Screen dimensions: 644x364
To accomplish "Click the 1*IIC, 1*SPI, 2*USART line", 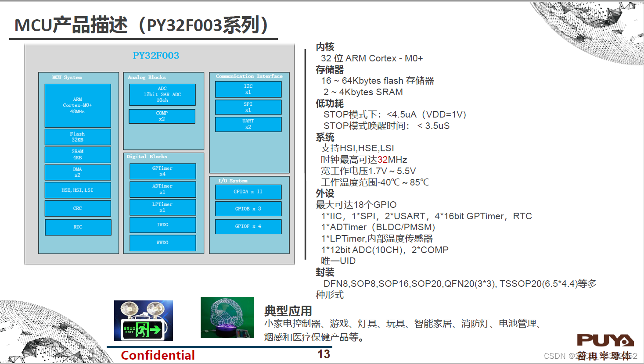I will (x=426, y=216).
